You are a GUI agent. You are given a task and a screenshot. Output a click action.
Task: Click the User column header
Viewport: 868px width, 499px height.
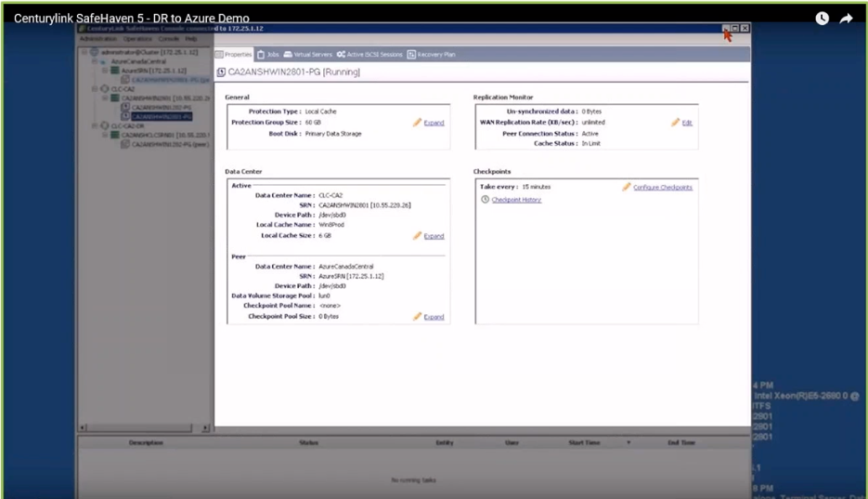[512, 442]
